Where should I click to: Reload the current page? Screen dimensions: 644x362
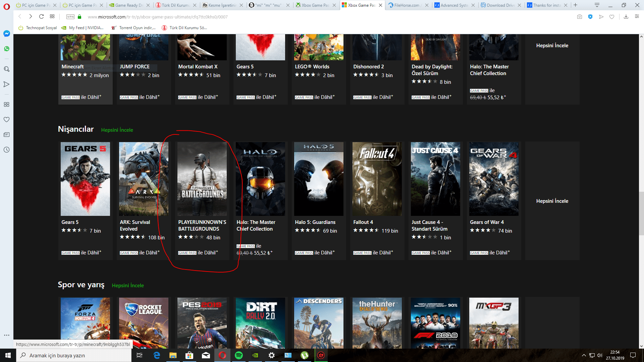[x=41, y=17]
